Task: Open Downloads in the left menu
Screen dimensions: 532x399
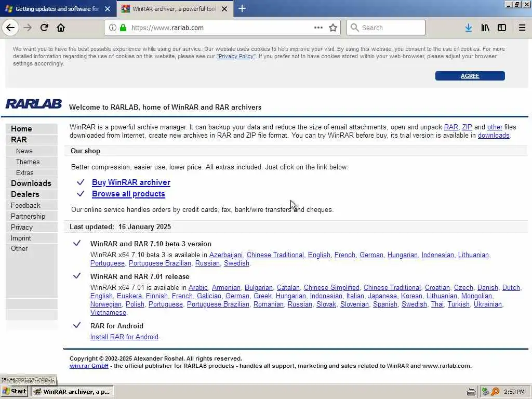Action: click(31, 183)
